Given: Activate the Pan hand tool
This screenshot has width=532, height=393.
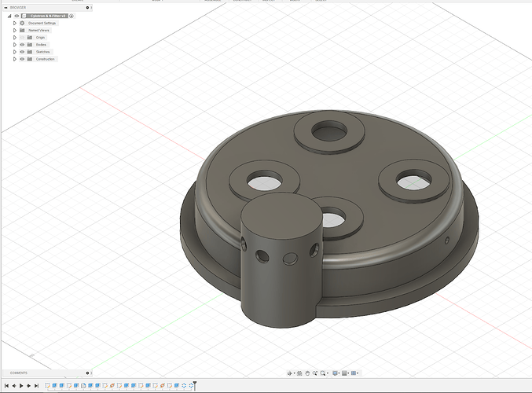Looking at the screenshot, I should [x=307, y=373].
